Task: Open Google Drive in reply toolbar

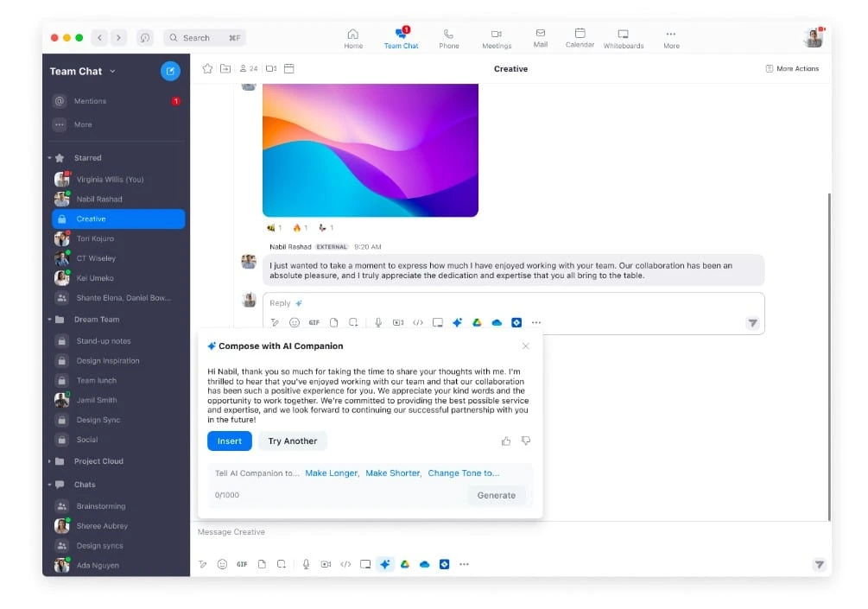Action: click(477, 322)
